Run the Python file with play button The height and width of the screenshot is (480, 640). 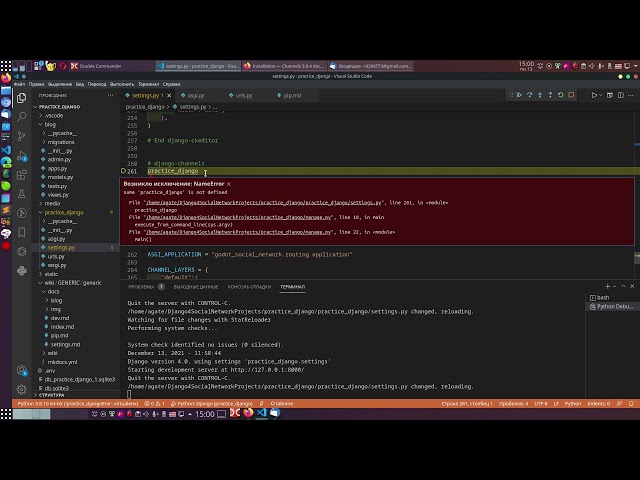(594, 95)
